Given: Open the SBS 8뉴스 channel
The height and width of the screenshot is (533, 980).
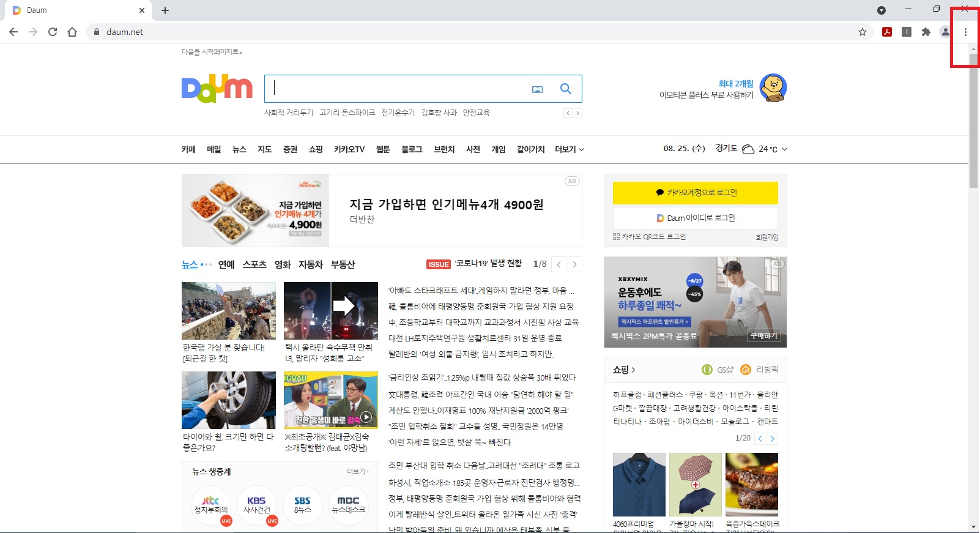Looking at the screenshot, I should (x=302, y=505).
